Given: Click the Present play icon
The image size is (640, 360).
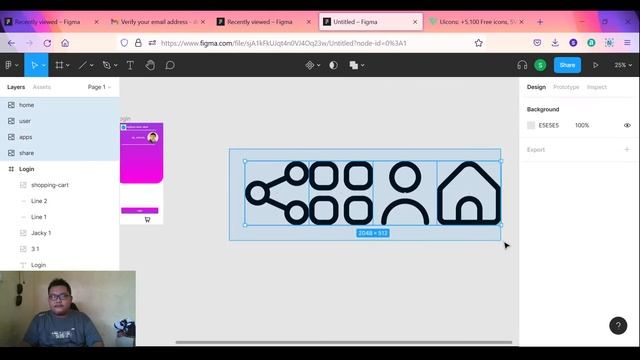Looking at the screenshot, I should (596, 65).
